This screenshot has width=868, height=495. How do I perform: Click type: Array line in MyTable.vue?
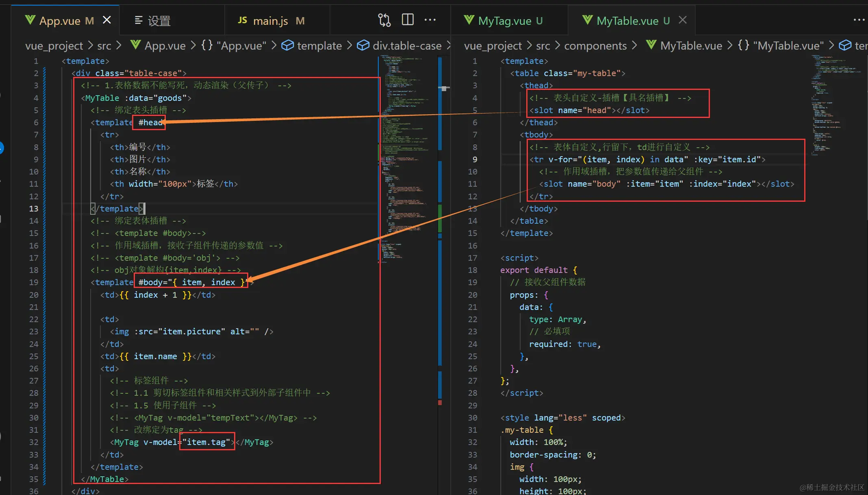point(558,319)
